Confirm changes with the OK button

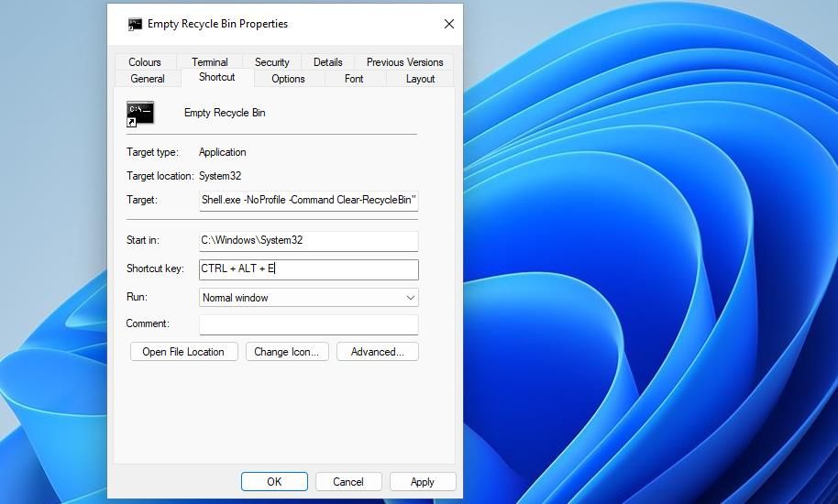point(274,482)
